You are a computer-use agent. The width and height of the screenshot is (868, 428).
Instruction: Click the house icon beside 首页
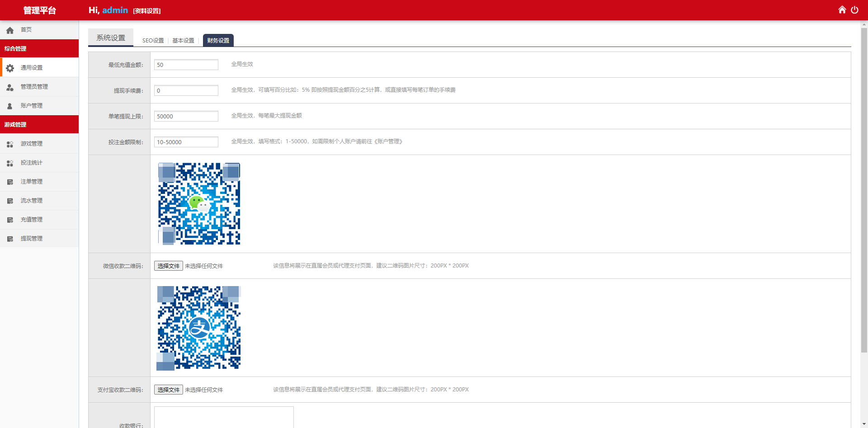pyautogui.click(x=10, y=30)
